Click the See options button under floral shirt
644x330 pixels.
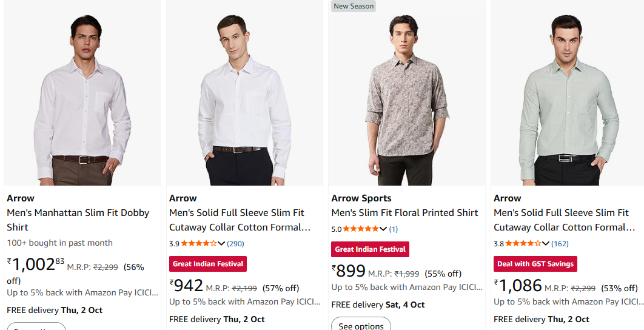(361, 326)
